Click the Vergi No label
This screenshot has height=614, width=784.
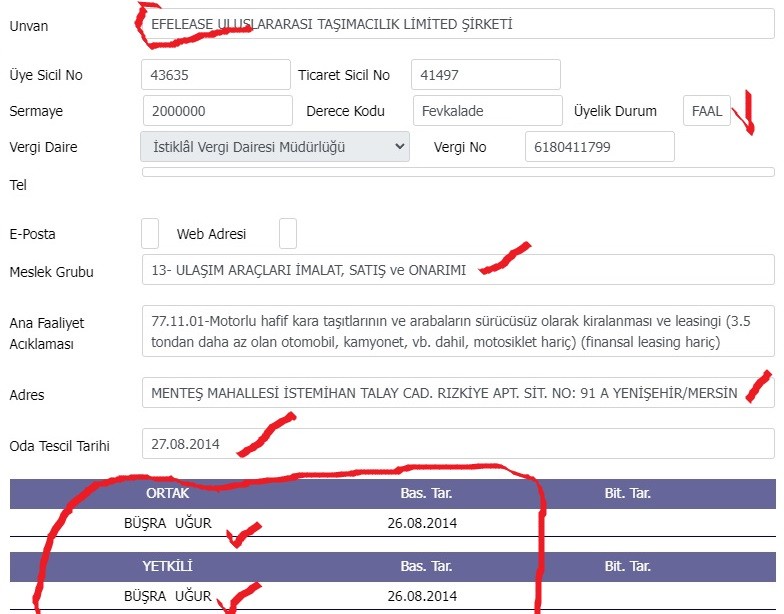[460, 147]
